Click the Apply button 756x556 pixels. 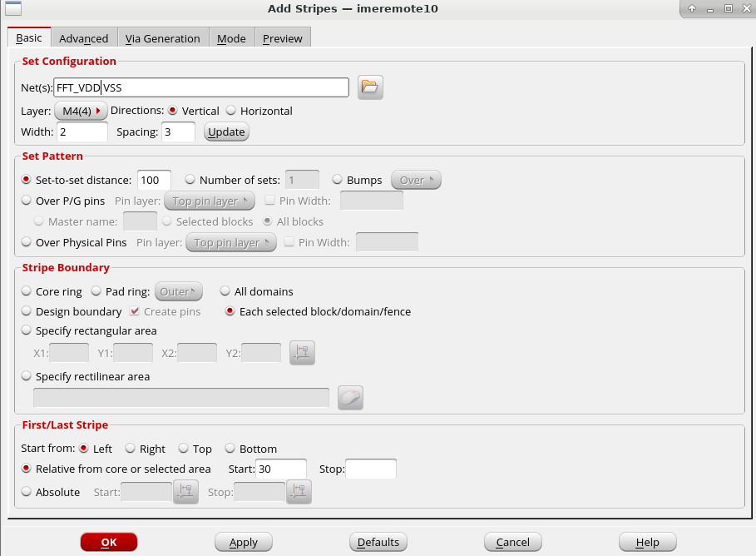[244, 542]
